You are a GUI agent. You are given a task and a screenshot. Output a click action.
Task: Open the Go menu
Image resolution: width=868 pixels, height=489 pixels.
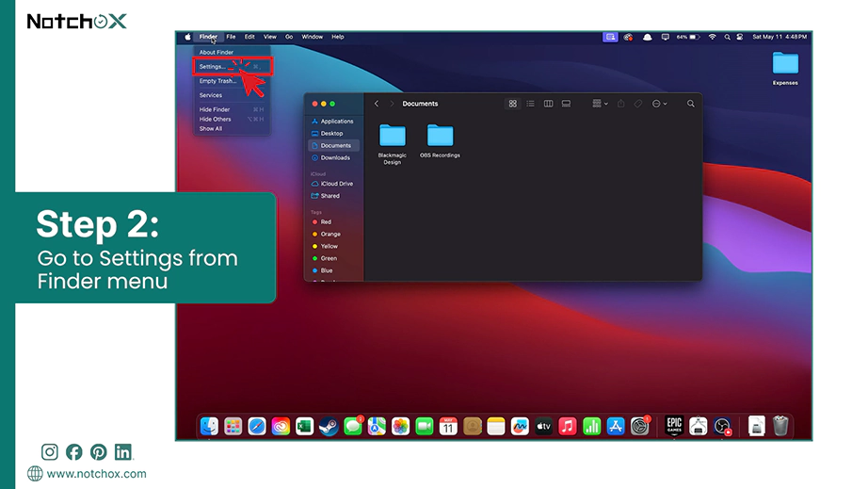coord(289,37)
